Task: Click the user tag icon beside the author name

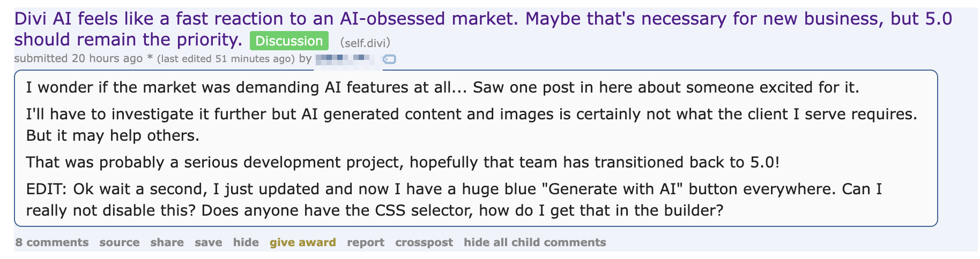Action: (390, 59)
